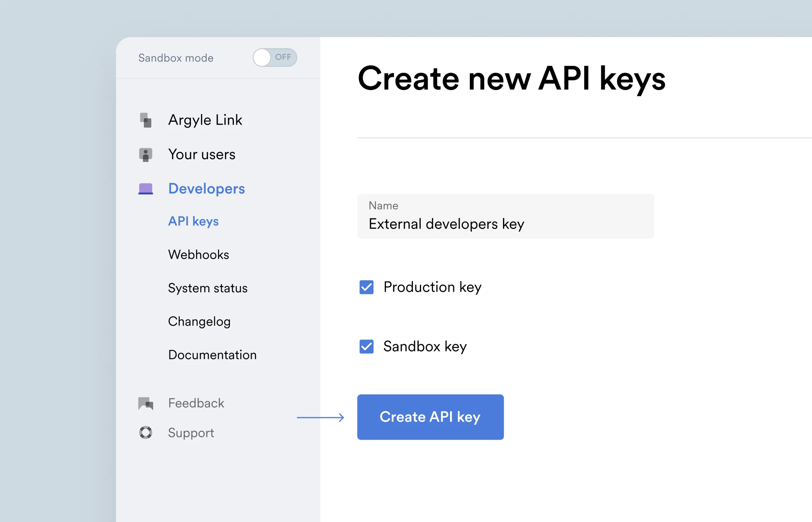View the System status page

pos(208,288)
